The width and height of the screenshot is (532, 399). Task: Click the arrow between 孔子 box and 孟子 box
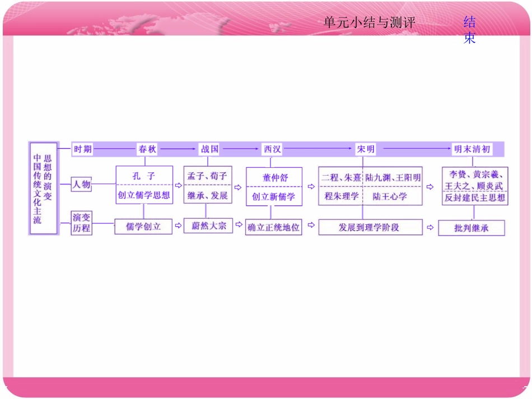179,185
